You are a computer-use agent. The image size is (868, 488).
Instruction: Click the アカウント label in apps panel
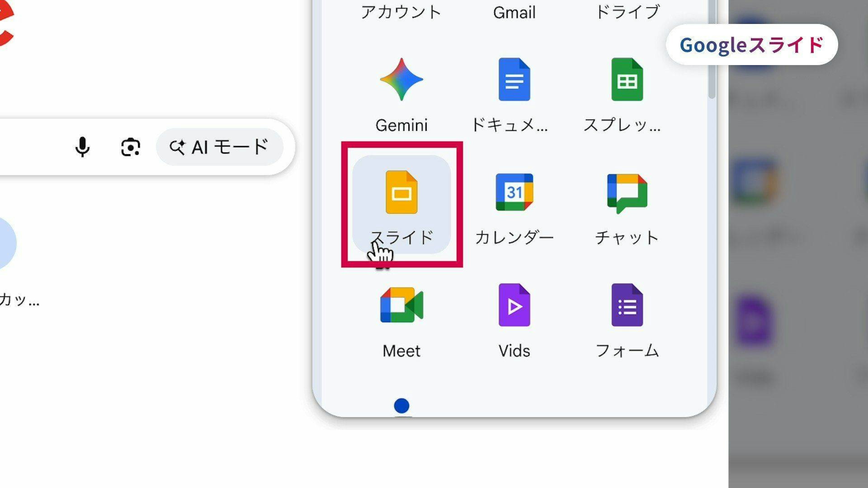(x=401, y=12)
